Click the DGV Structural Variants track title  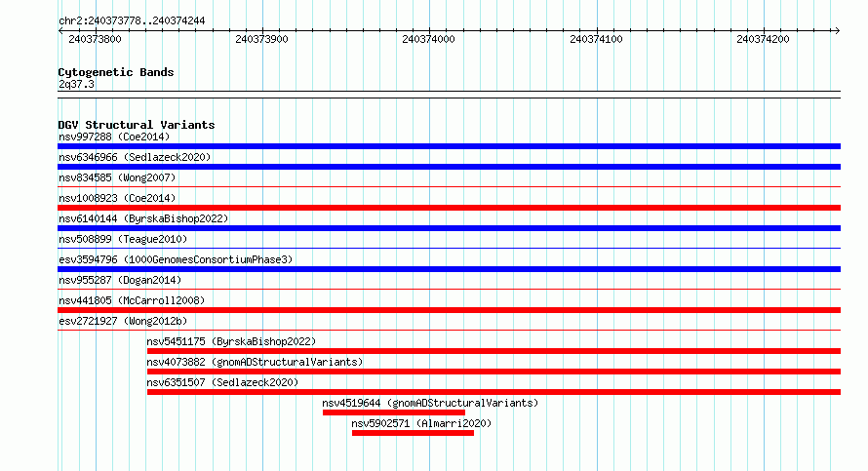(137, 125)
